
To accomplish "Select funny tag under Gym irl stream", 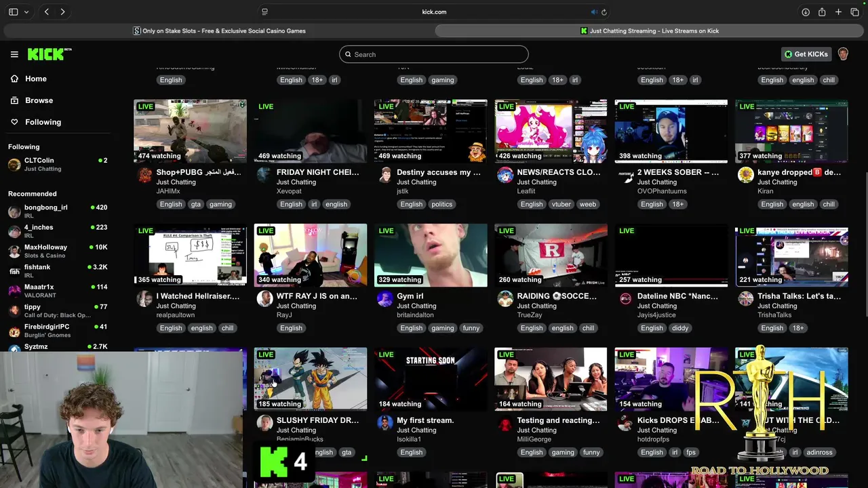I will tap(471, 328).
